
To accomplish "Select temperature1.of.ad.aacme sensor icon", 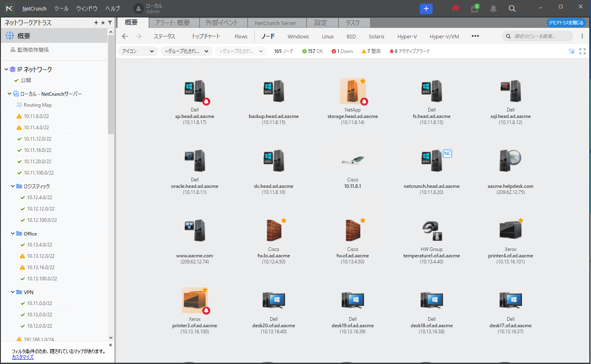I will pyautogui.click(x=432, y=231).
